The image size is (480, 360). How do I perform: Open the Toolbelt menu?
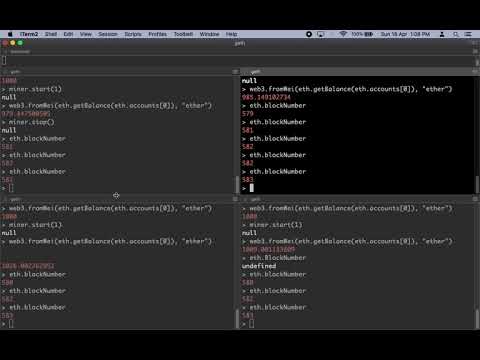pos(183,34)
